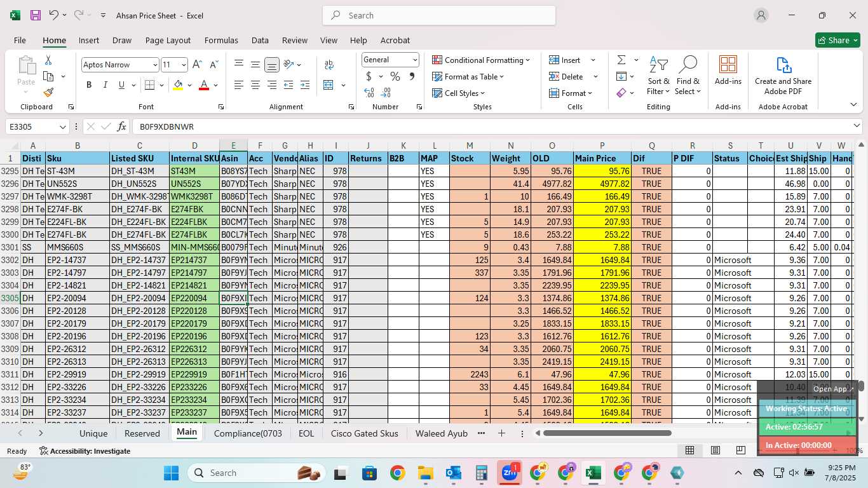The width and height of the screenshot is (868, 488).
Task: Select Align Left horizontal alignment
Action: coord(239,85)
